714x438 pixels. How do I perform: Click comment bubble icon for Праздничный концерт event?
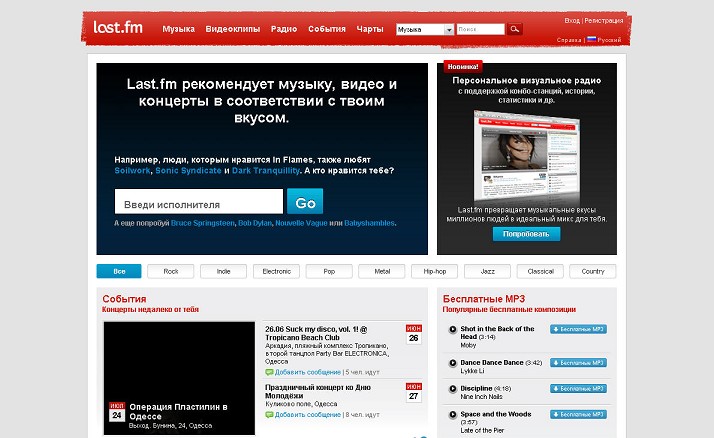click(269, 415)
